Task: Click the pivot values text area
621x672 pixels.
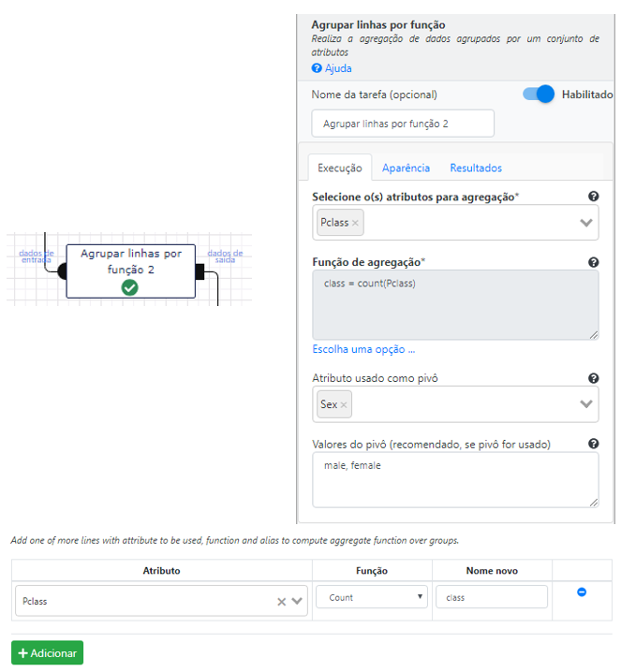Action: pos(455,479)
